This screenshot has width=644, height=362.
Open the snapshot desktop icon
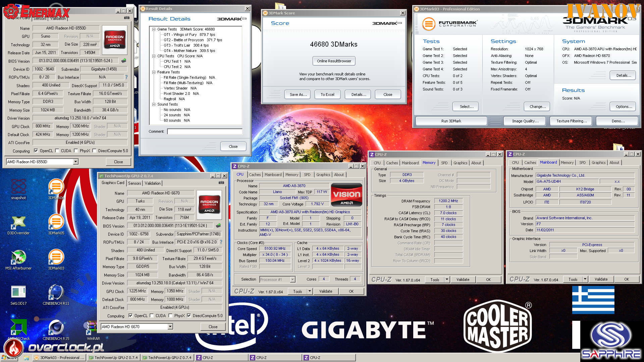pyautogui.click(x=18, y=189)
